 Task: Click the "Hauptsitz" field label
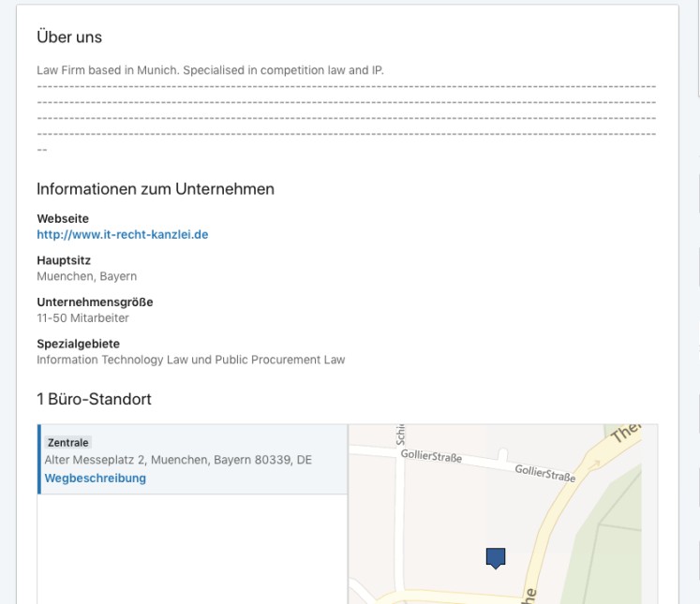tap(64, 260)
